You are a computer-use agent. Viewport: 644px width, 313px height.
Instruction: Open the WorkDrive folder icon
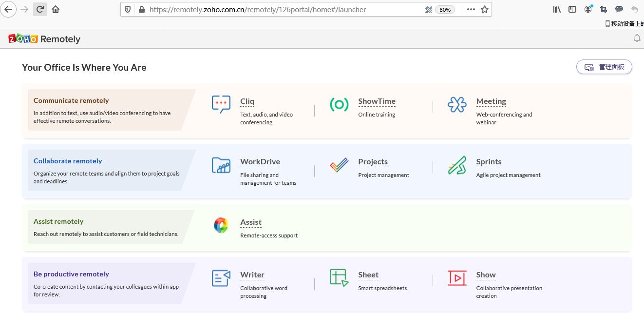(221, 165)
